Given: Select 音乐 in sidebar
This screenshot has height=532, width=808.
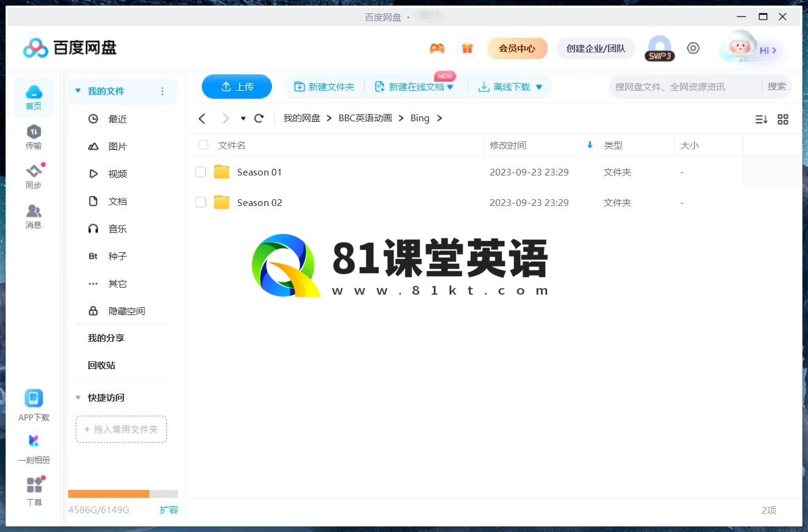Looking at the screenshot, I should click(118, 229).
